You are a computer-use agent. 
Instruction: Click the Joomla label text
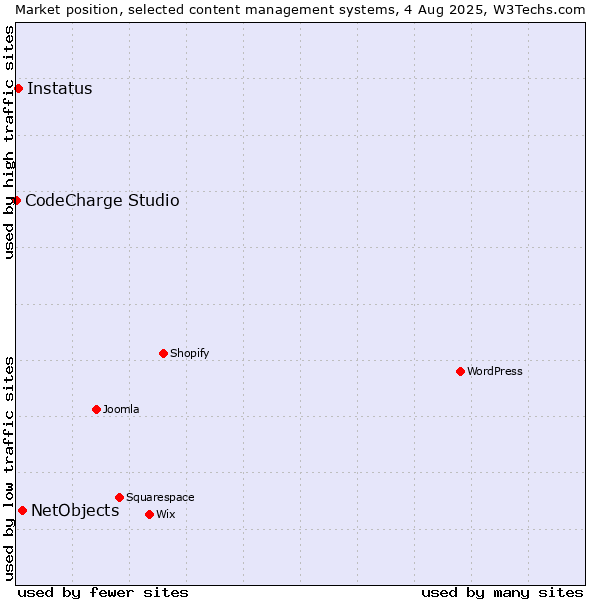[121, 409]
